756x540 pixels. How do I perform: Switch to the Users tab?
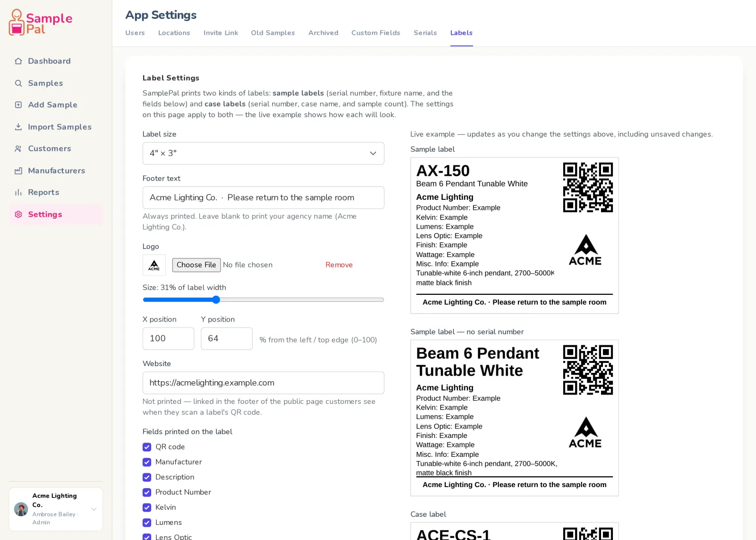135,33
